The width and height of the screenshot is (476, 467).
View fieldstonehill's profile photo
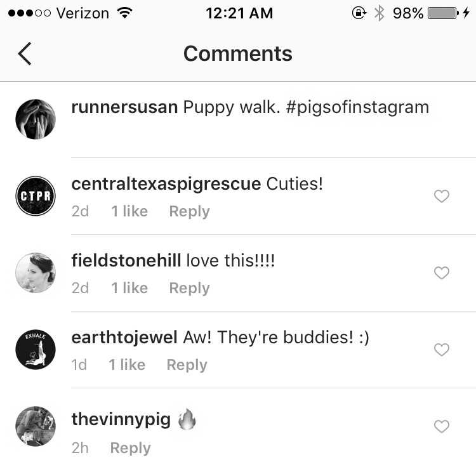[36, 273]
